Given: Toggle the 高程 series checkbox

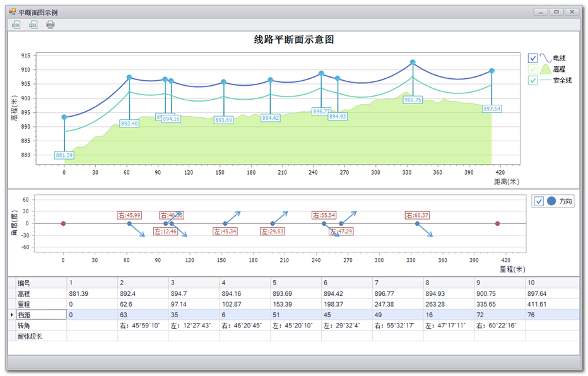Looking at the screenshot, I should [x=532, y=69].
